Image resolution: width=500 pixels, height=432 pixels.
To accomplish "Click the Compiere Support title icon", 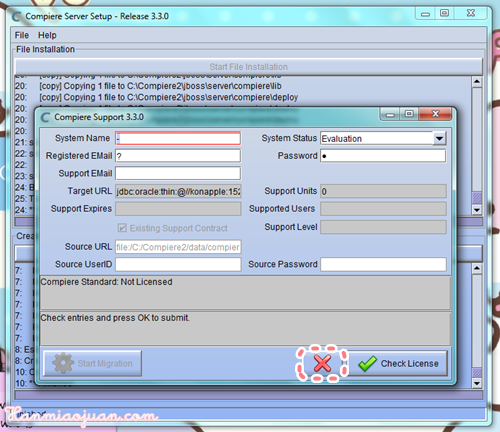I will 45,117.
